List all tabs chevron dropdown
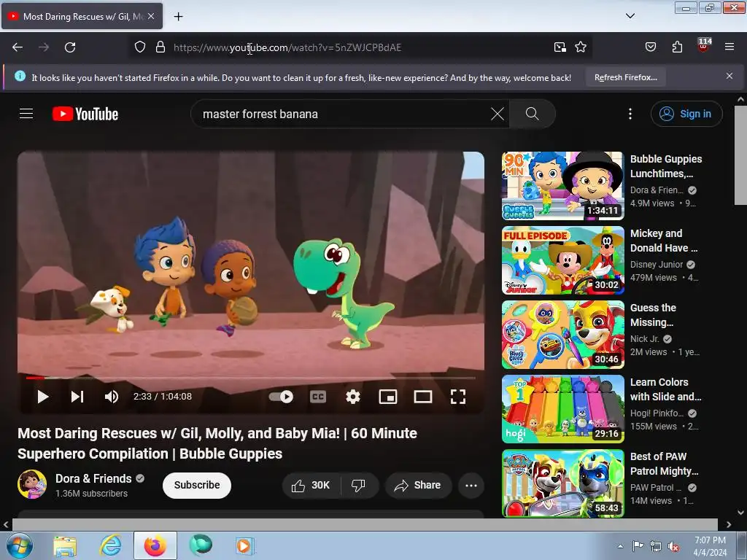The image size is (747, 560). (630, 16)
